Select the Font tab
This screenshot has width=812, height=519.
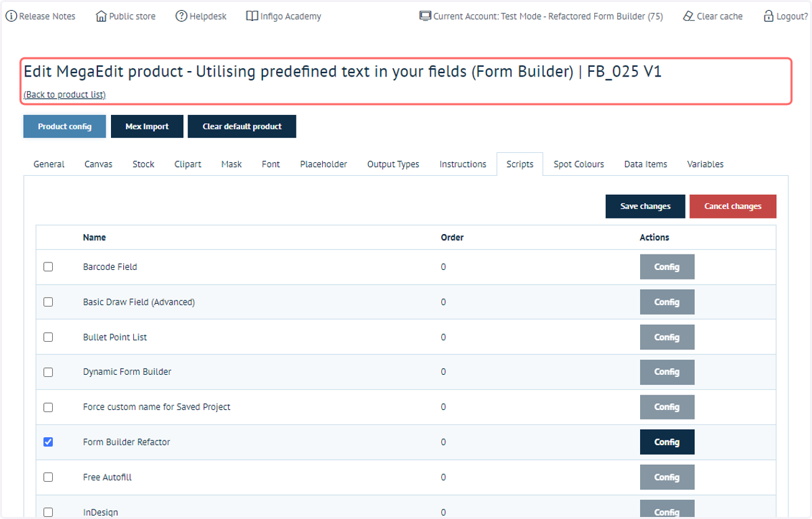[x=271, y=164]
